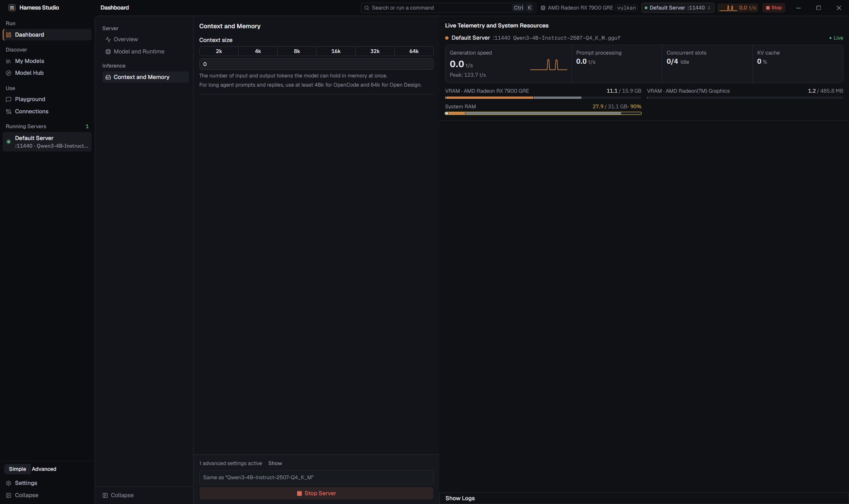Screen dimensions: 849x504
Task: Collapse the server settings panel
Action: (118, 495)
